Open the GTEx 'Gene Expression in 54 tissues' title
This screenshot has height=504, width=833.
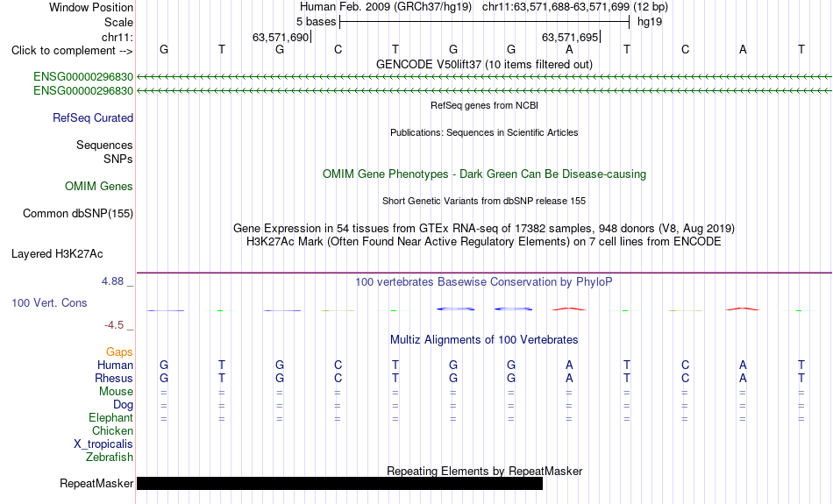(484, 229)
